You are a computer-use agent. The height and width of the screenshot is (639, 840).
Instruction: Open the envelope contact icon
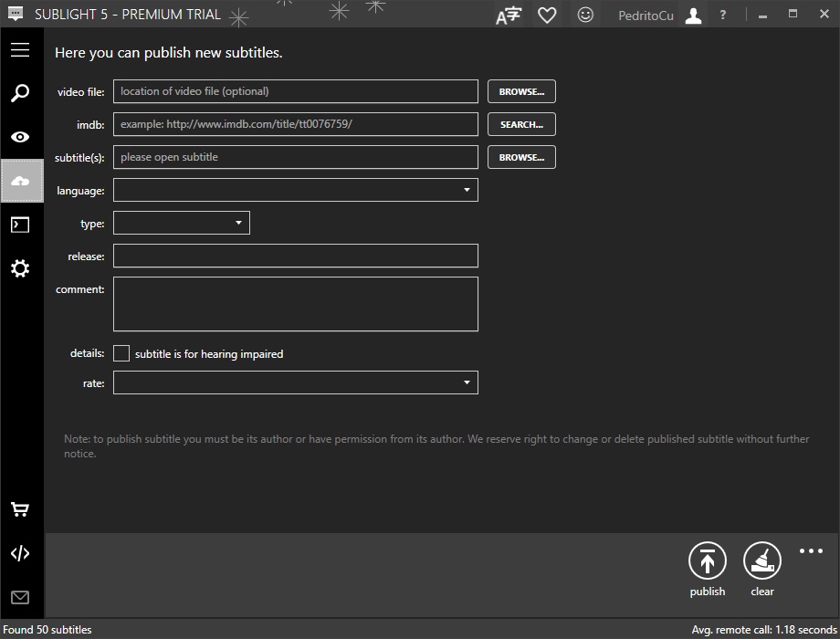(x=20, y=597)
